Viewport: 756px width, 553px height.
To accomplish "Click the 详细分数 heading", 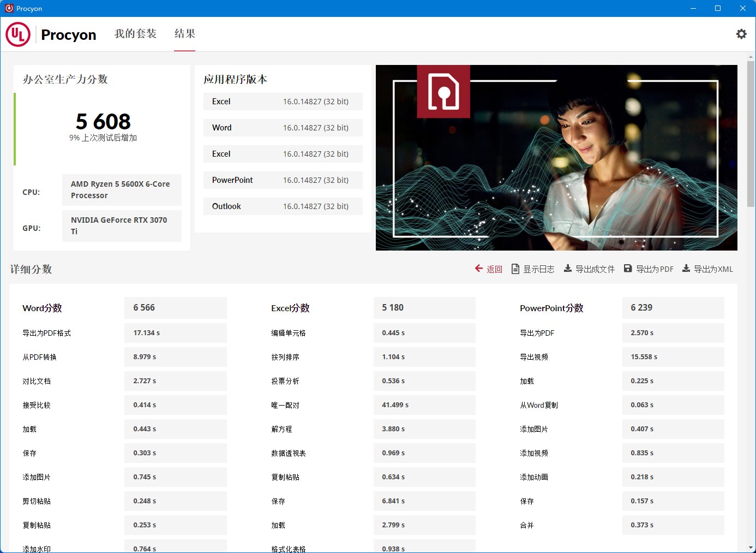I will point(31,269).
